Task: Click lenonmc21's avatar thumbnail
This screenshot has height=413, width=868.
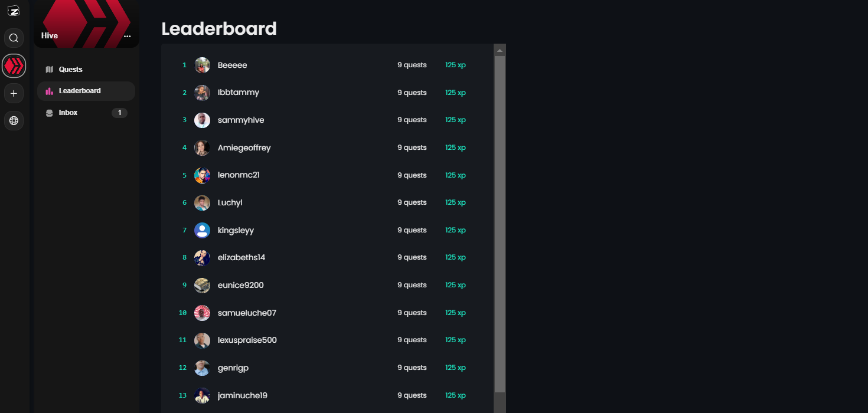Action: [x=203, y=175]
